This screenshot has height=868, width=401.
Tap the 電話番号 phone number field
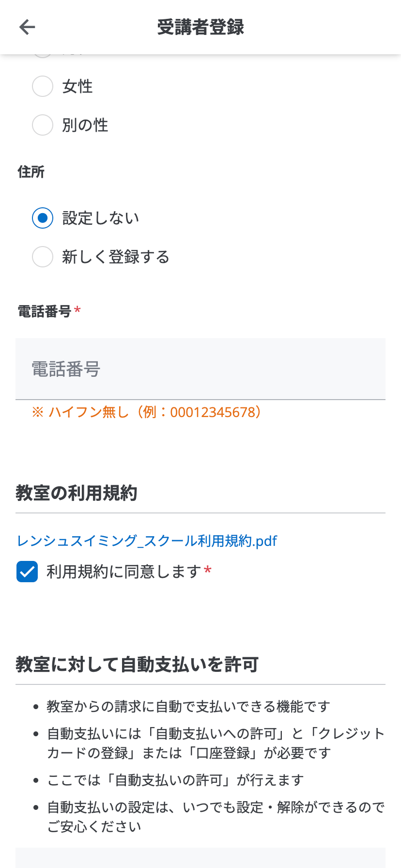tap(200, 369)
